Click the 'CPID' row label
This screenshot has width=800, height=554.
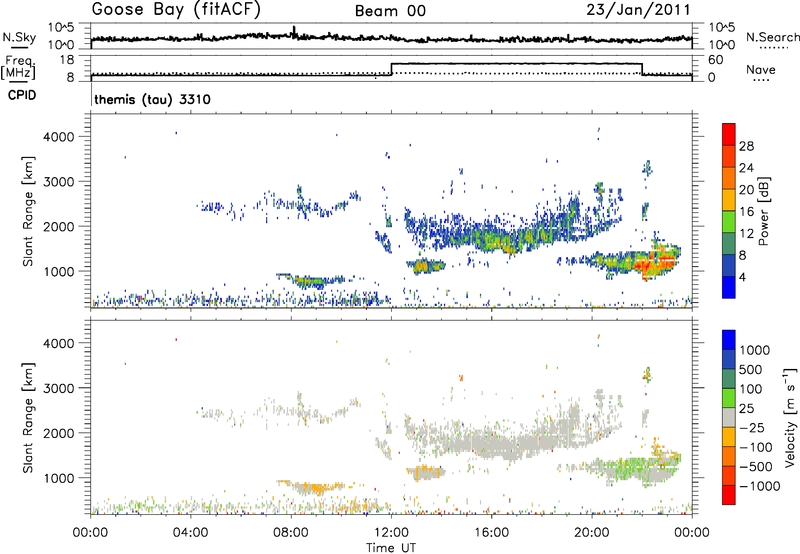coord(22,95)
